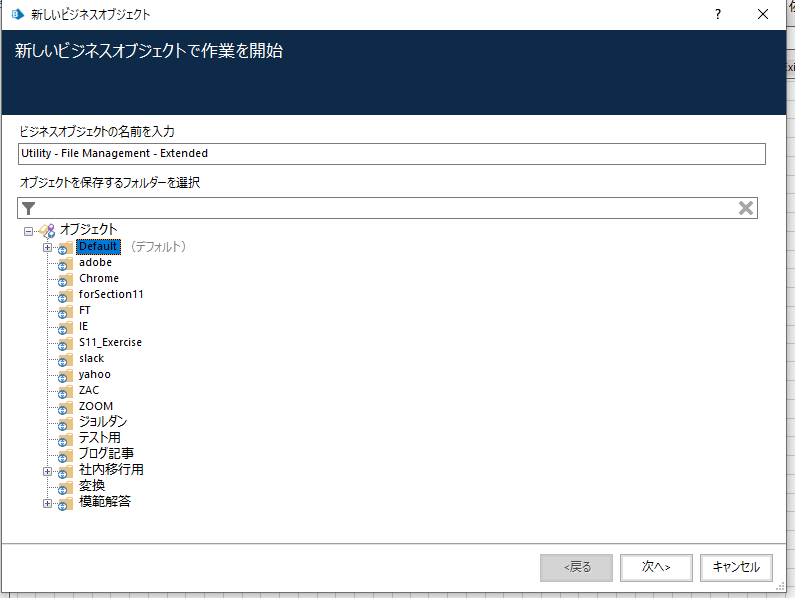Click the キャンセル button
The image size is (795, 598).
(736, 567)
